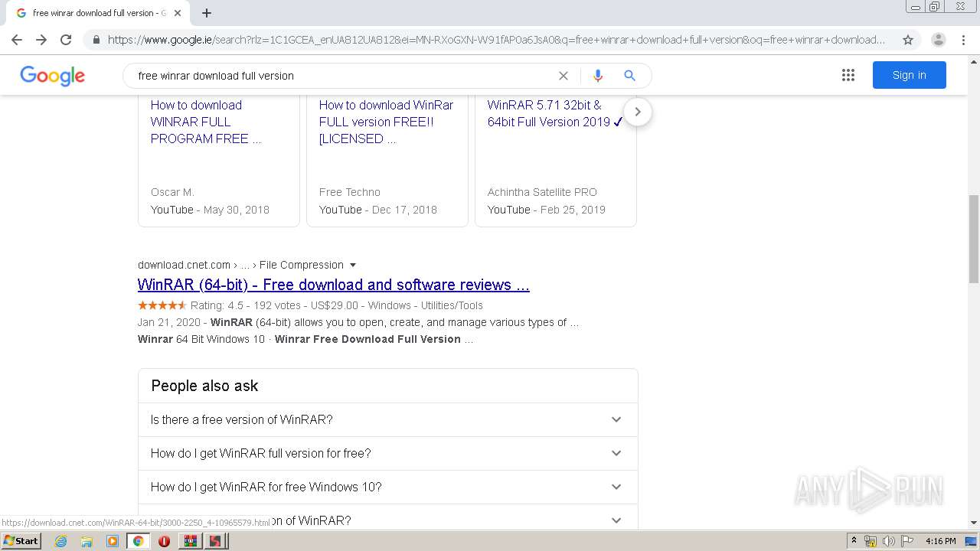Launch Internet Explorer from taskbar

[60, 541]
